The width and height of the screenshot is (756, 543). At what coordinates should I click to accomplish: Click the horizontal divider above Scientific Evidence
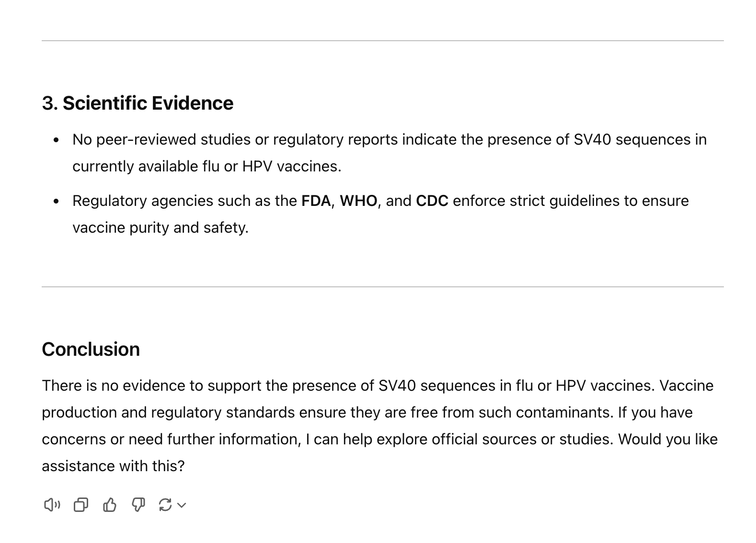coord(382,41)
